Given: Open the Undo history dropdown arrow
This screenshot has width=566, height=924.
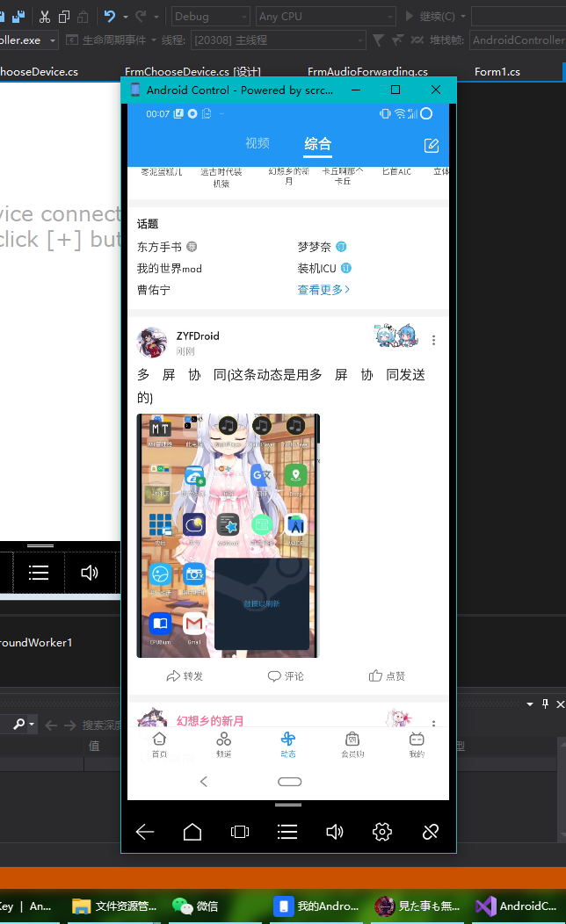Looking at the screenshot, I should (x=126, y=17).
